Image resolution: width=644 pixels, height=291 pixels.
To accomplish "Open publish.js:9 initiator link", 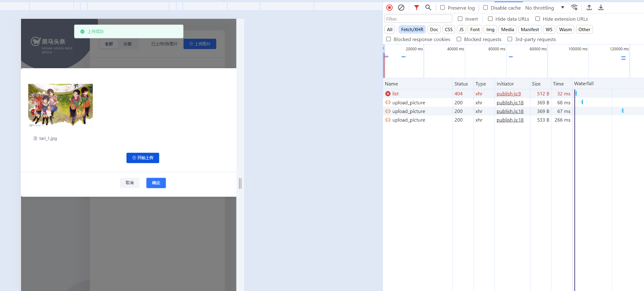I will tap(509, 94).
